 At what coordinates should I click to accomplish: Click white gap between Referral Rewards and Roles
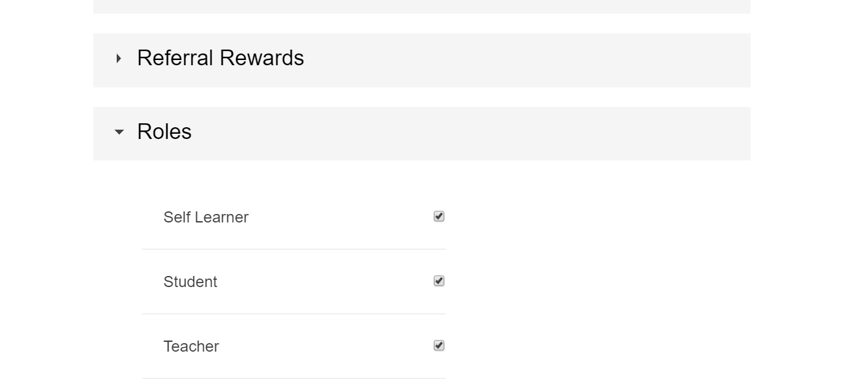tap(422, 97)
